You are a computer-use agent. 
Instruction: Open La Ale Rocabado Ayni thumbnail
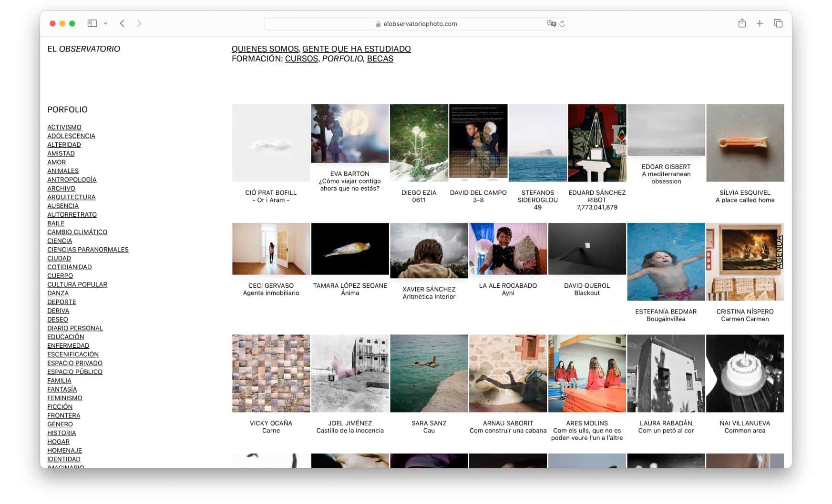point(508,249)
